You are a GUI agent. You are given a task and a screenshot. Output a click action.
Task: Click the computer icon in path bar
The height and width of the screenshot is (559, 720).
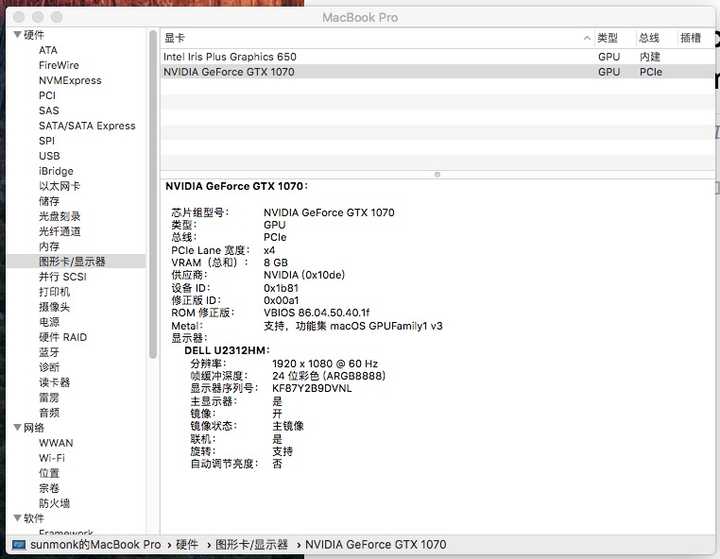click(19, 545)
